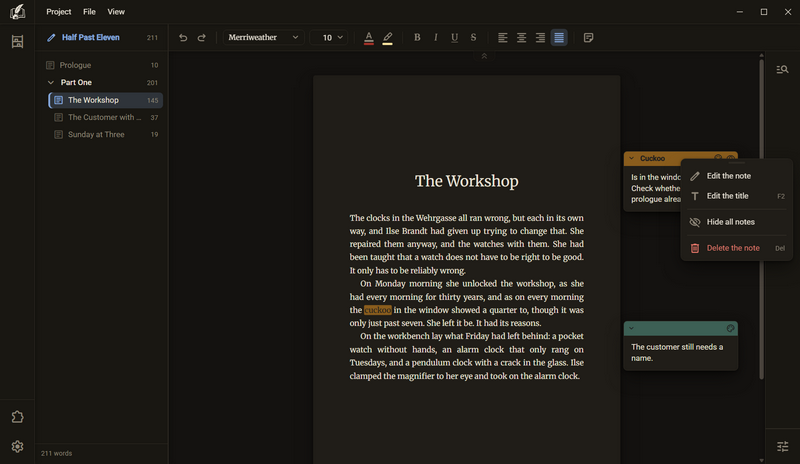Open the plugins puzzle icon

pyautogui.click(x=17, y=417)
